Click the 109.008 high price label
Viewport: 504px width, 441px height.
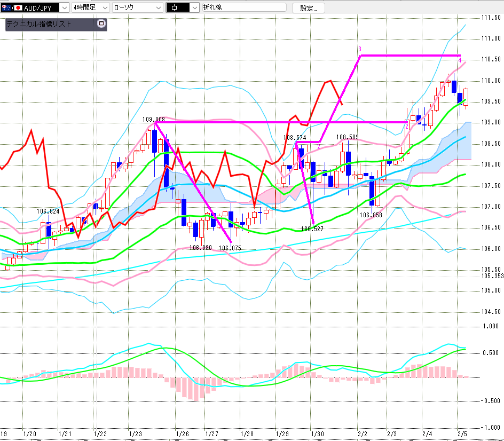point(154,119)
